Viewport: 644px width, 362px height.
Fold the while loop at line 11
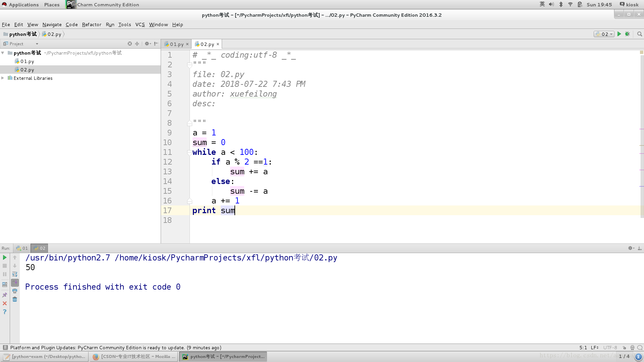click(190, 152)
